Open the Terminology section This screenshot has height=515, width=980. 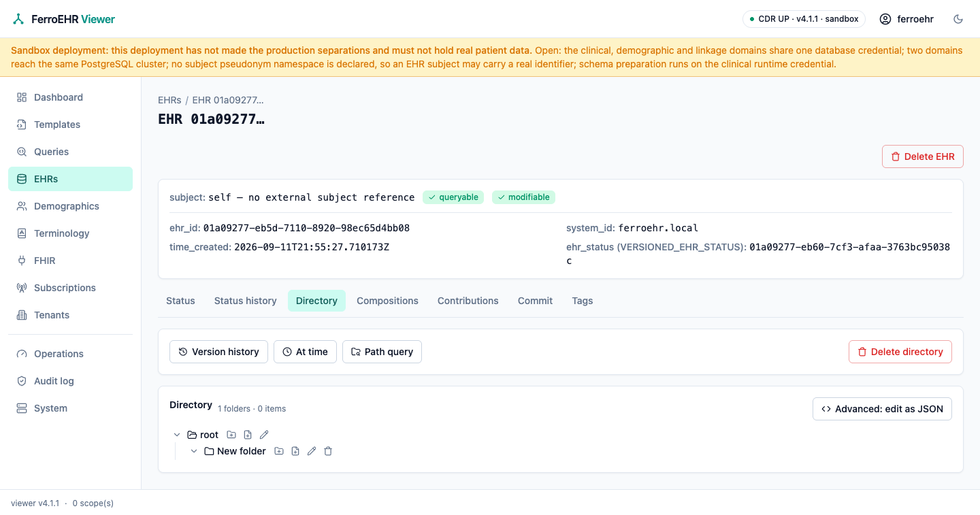pyautogui.click(x=70, y=233)
